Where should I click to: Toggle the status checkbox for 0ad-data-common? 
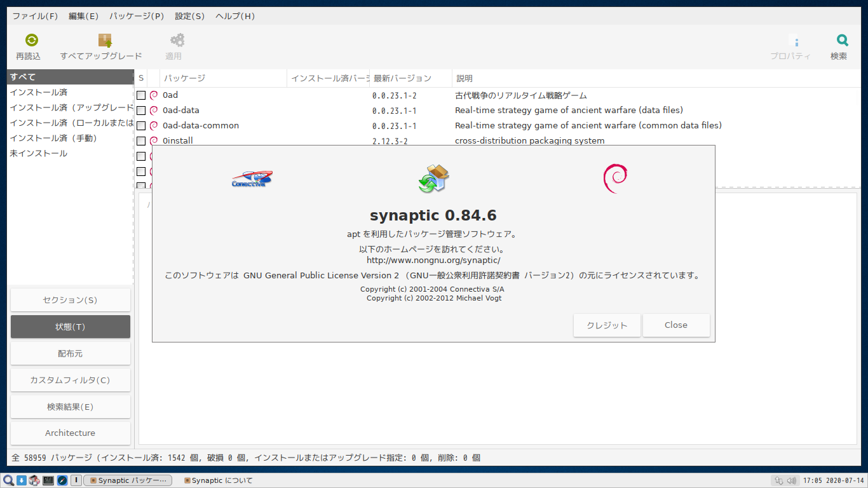(x=141, y=126)
